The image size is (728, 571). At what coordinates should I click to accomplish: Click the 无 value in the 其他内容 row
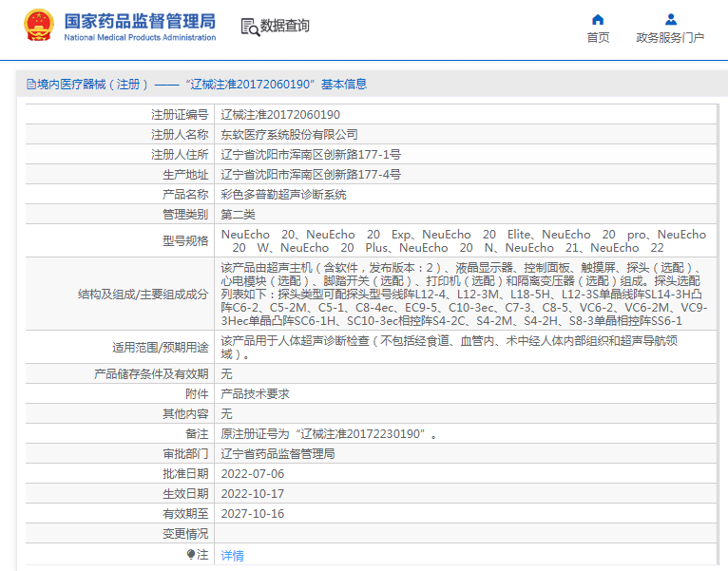coord(226,414)
